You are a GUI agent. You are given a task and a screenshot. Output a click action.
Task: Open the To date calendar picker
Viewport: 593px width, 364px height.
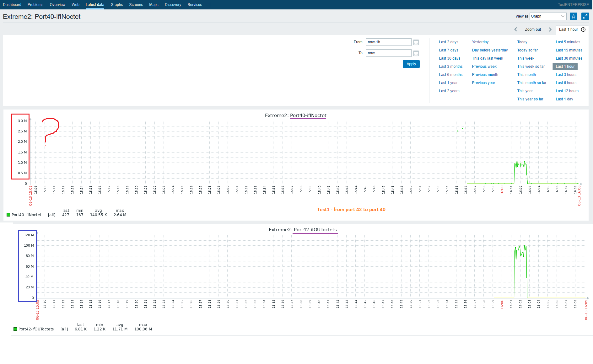point(416,53)
